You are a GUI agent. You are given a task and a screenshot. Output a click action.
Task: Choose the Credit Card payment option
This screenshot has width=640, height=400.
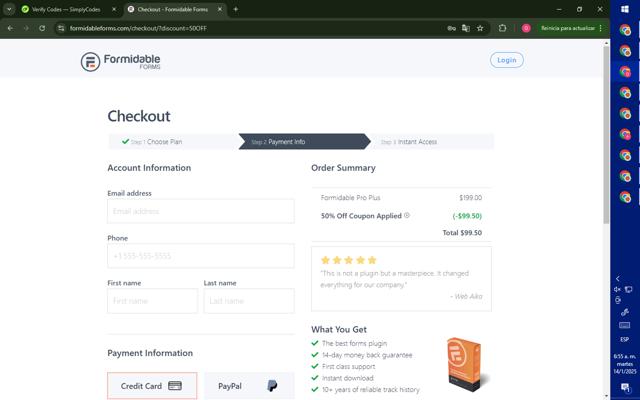tap(152, 386)
